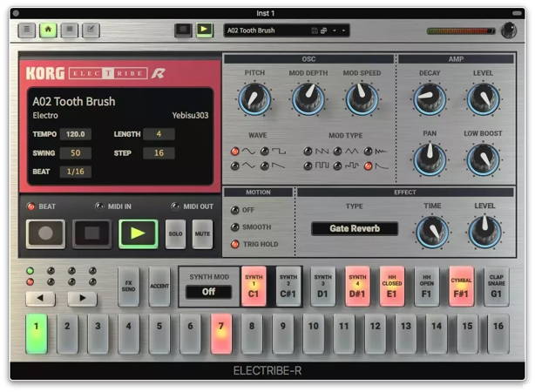Click the left arrow pattern select button
This screenshot has width=535, height=392.
pos(40,298)
